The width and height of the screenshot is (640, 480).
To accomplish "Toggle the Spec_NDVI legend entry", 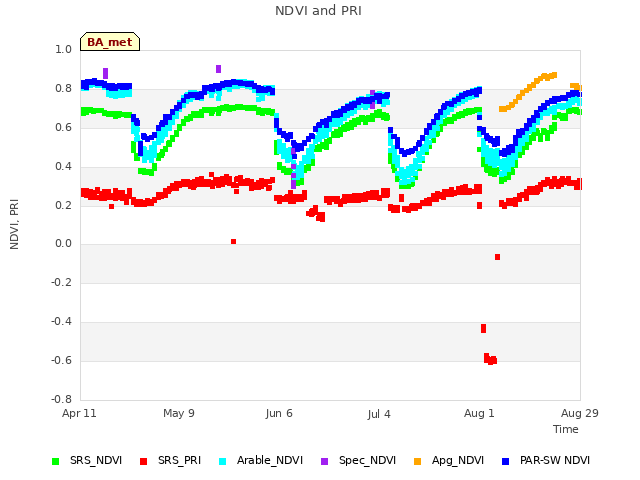I will click(358, 461).
